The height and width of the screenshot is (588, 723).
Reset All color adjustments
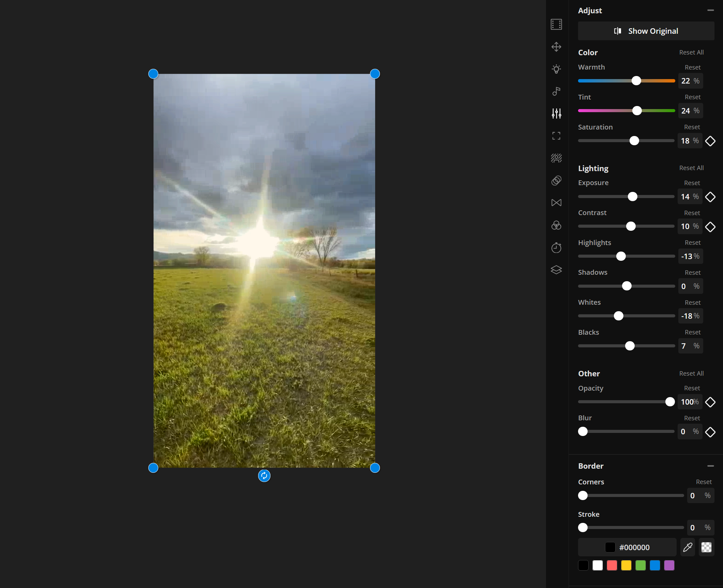(x=691, y=52)
